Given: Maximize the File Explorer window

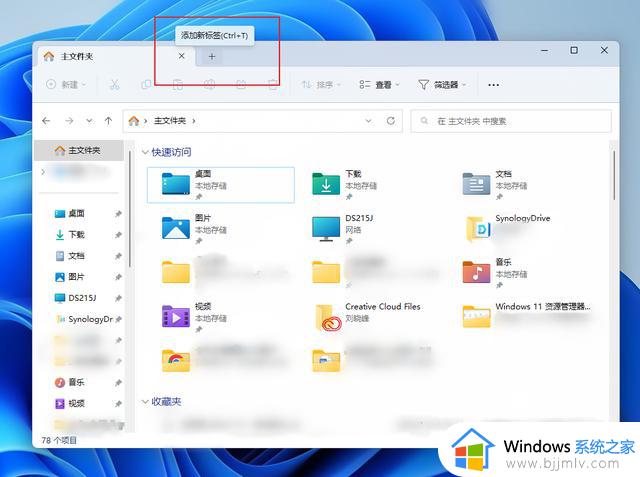Looking at the screenshot, I should tap(574, 51).
